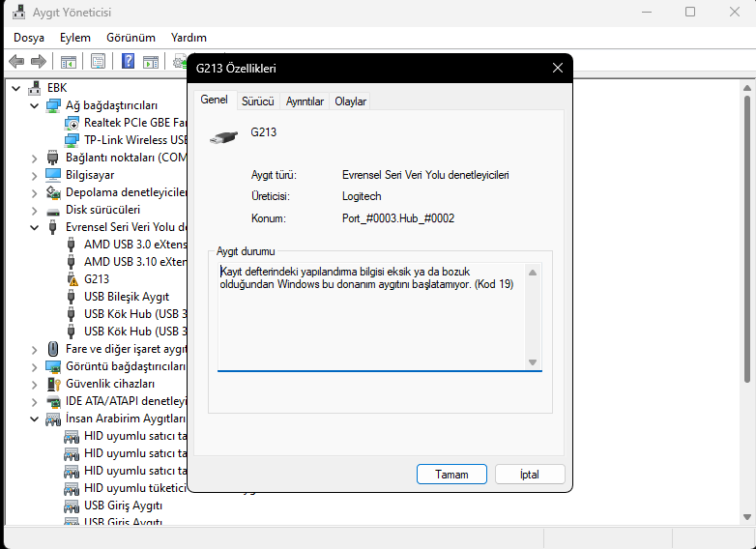Screen dimensions: 756x549
Task: Expand the Fare ve diğer işaret category
Action: [34, 350]
